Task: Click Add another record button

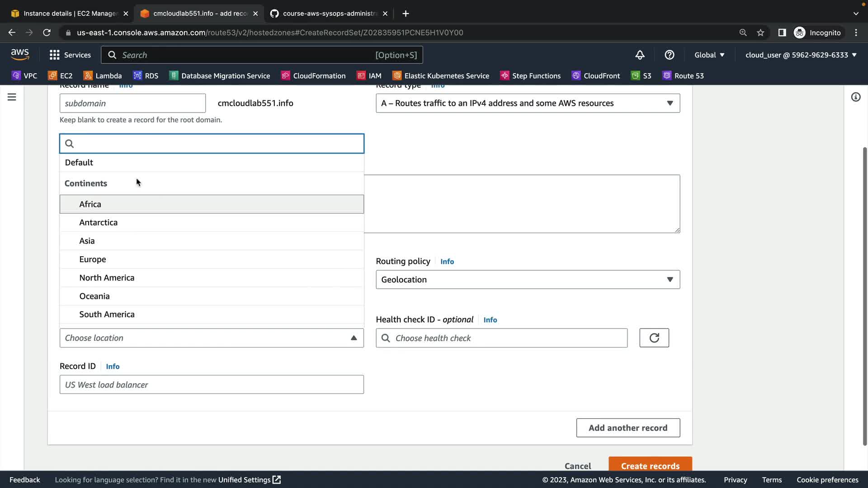Action: point(627,428)
